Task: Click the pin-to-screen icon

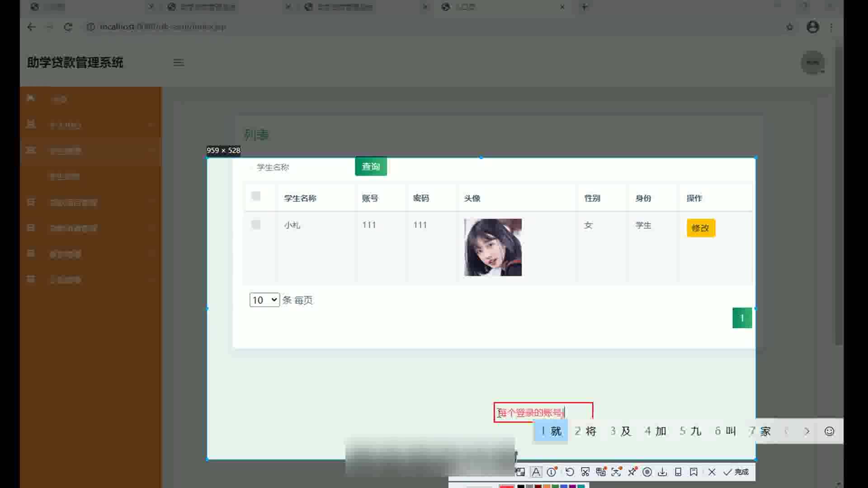Action: (632, 472)
